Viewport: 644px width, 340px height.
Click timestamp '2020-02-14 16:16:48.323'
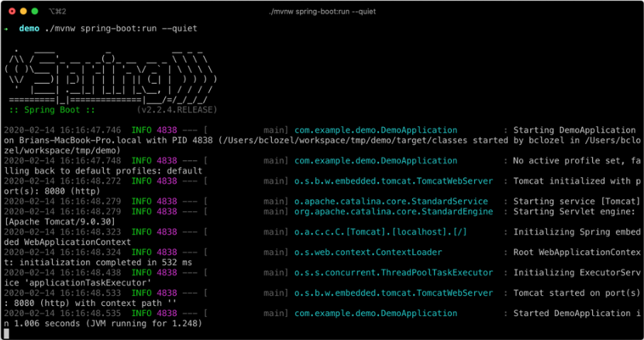coord(63,232)
